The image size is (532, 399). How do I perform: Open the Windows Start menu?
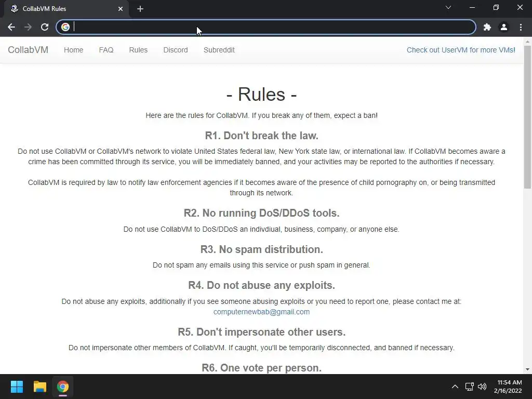pyautogui.click(x=17, y=387)
